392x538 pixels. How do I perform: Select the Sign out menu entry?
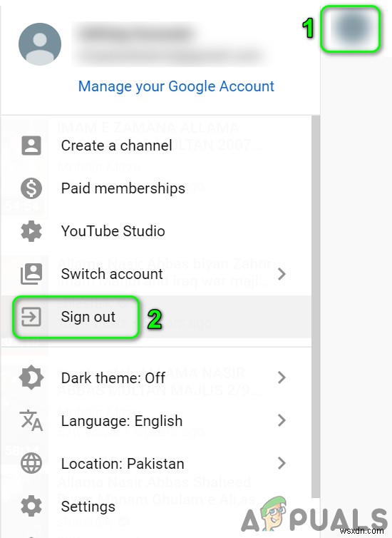pyautogui.click(x=156, y=317)
